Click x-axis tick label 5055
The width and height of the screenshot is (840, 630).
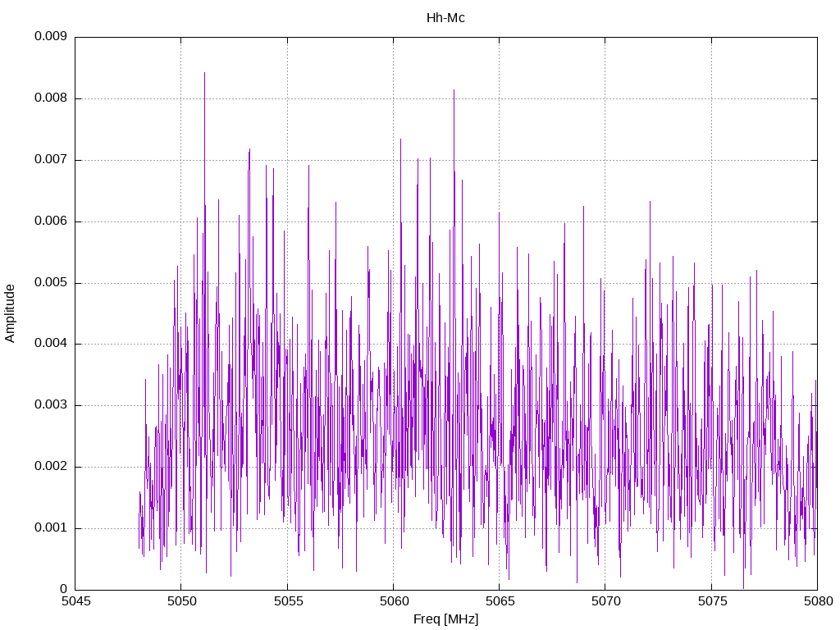(288, 601)
